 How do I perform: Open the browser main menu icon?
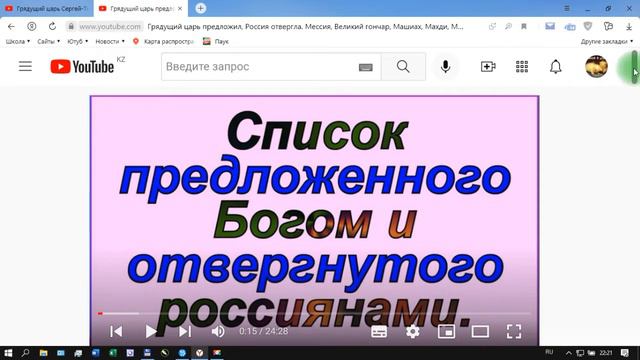(567, 8)
